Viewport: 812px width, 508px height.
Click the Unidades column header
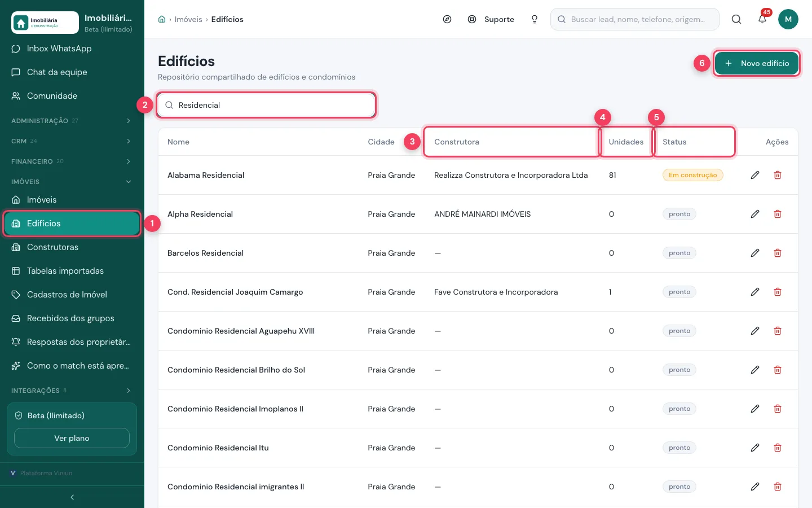626,142
